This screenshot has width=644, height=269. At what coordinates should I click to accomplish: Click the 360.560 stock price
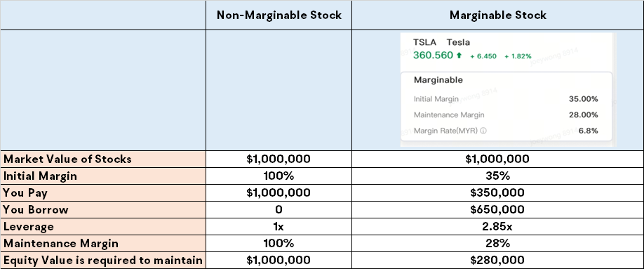coord(433,55)
